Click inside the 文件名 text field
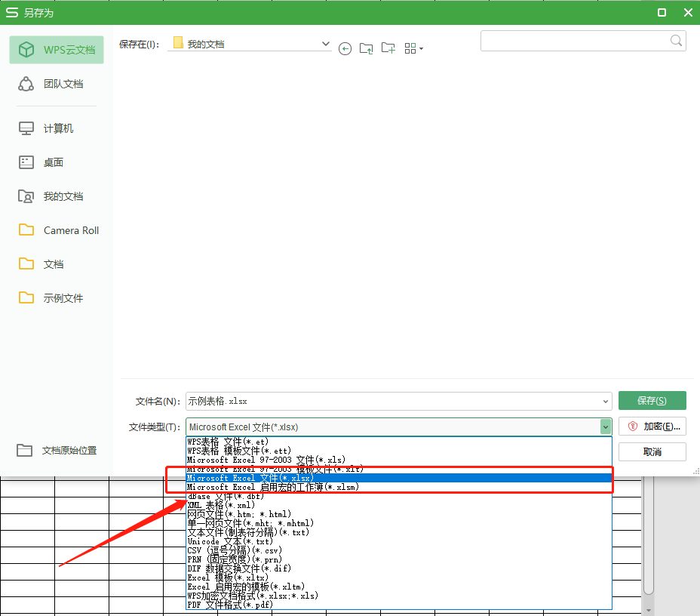 392,402
